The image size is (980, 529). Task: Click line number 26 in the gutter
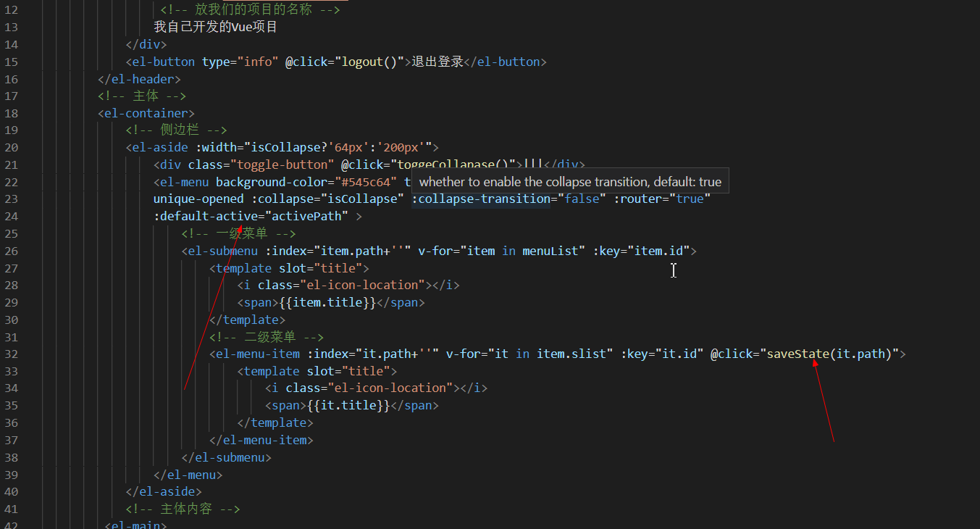11,251
